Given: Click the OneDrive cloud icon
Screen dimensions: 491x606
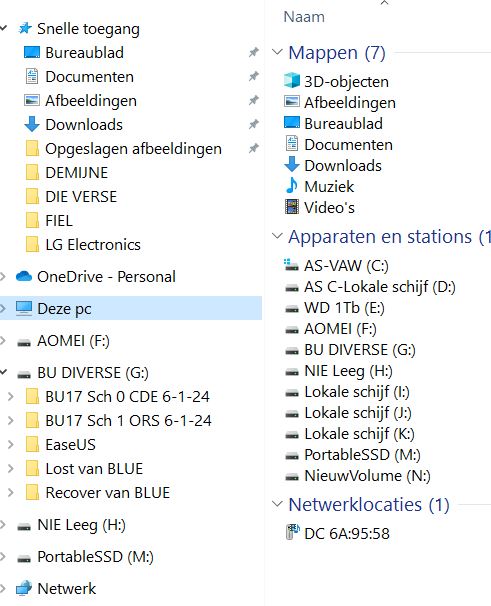Looking at the screenshot, I should tap(24, 277).
